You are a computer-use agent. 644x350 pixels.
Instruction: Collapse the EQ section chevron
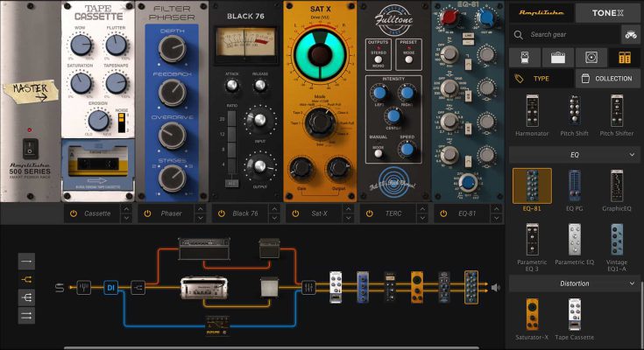[x=630, y=154]
